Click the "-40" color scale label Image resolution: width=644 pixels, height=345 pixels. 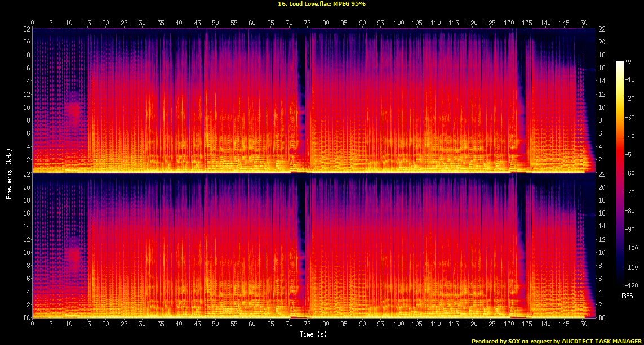[x=630, y=136]
